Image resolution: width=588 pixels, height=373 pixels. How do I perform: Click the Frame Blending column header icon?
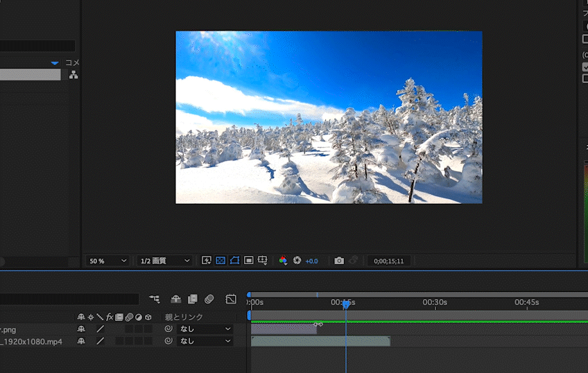click(119, 317)
